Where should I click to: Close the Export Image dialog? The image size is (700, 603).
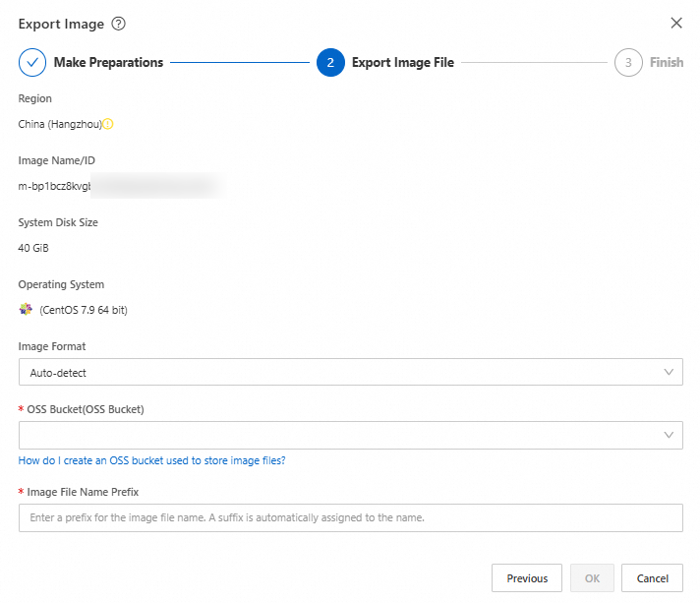[x=676, y=23]
